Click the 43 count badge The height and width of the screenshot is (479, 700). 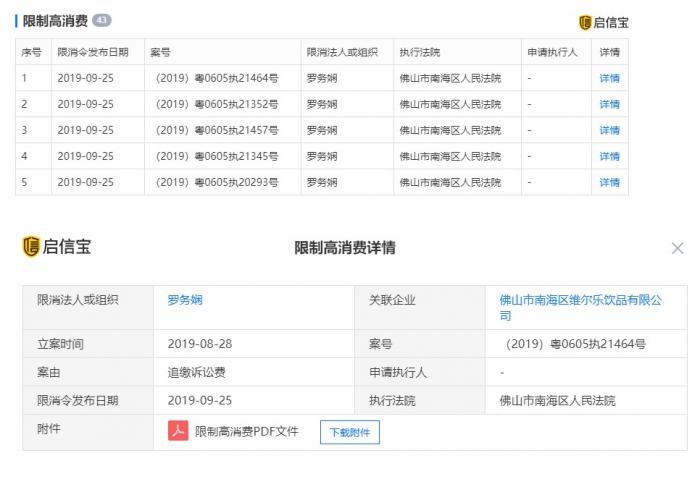point(102,20)
